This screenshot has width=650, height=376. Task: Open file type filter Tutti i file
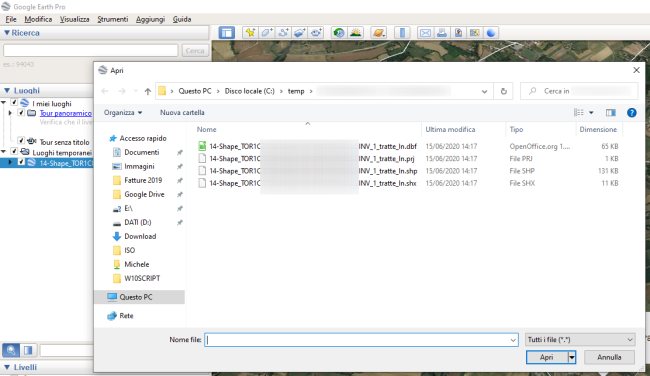click(x=580, y=340)
